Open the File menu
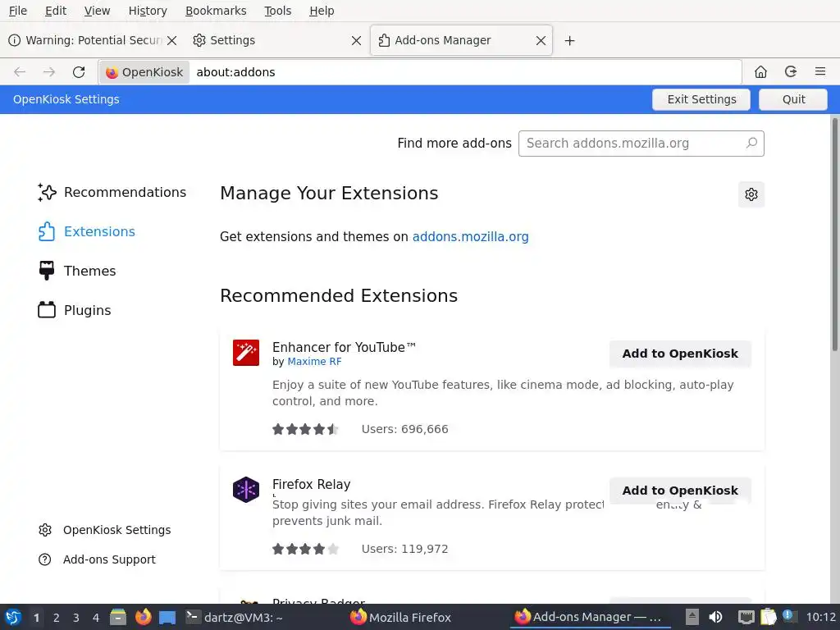The height and width of the screenshot is (630, 840). 18,11
